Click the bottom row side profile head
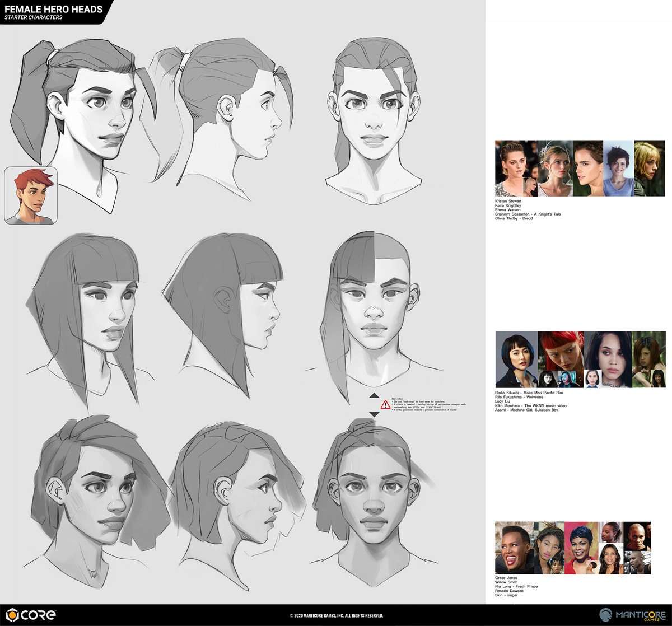Image resolution: width=672 pixels, height=626 pixels. (235, 493)
